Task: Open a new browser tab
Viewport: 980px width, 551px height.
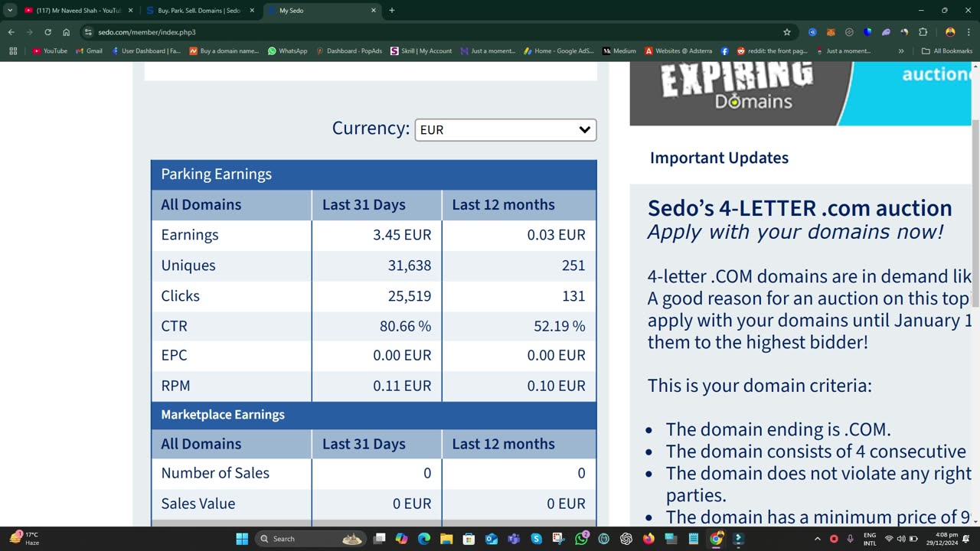Action: [392, 11]
